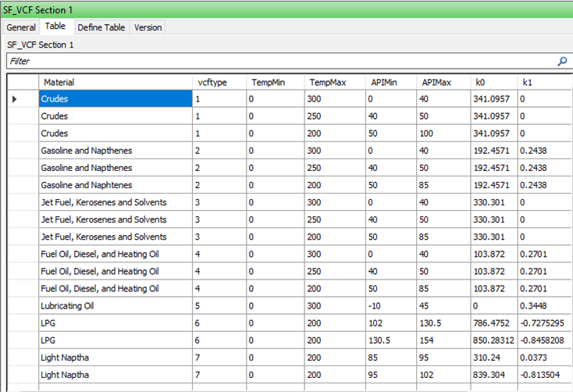573x392 pixels.
Task: Select Gasoline and Napthenes row with TempMax 250
Action: [116, 167]
